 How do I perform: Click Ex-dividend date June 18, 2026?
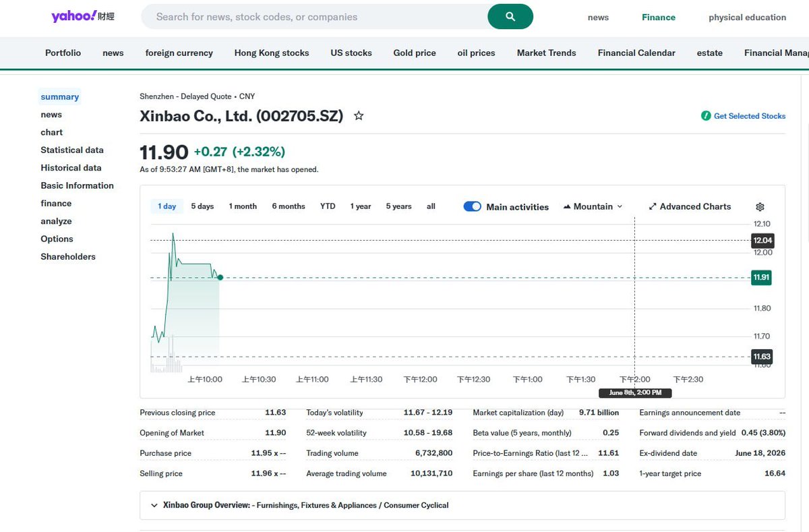pos(760,453)
